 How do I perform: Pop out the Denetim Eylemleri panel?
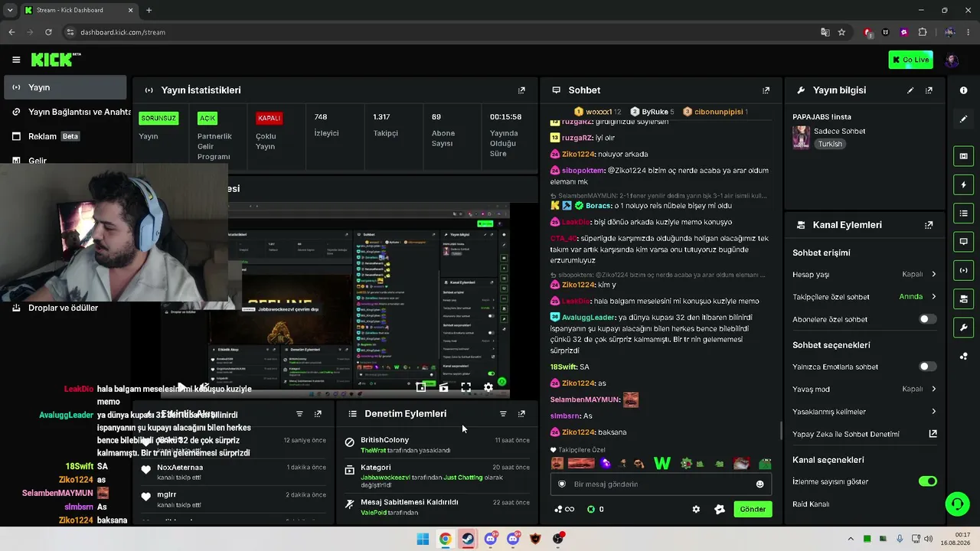click(x=521, y=414)
